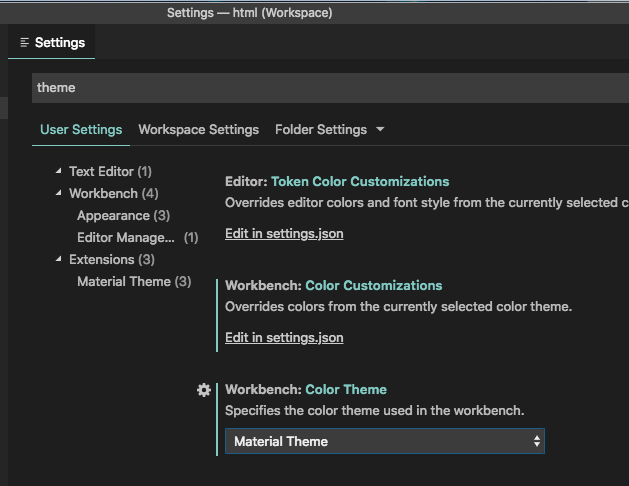This screenshot has width=629, height=486.
Task: Switch to Workspace Settings tab
Action: click(x=199, y=130)
